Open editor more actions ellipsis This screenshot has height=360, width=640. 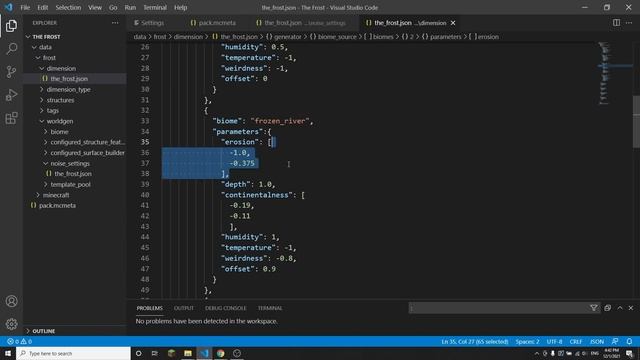point(629,23)
